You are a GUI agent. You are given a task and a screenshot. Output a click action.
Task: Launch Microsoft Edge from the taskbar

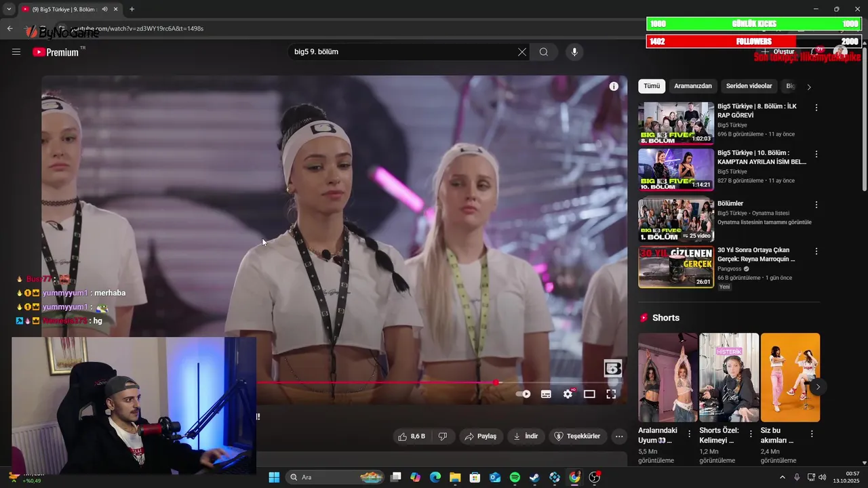coord(435,477)
